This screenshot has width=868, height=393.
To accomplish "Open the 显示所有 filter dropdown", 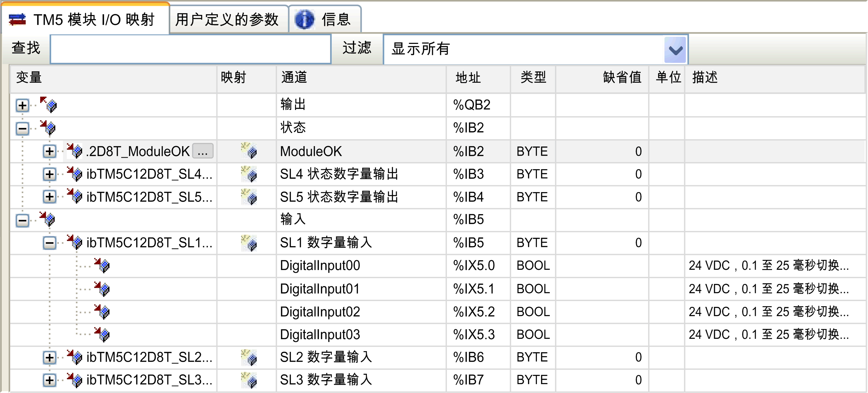I will [x=675, y=50].
